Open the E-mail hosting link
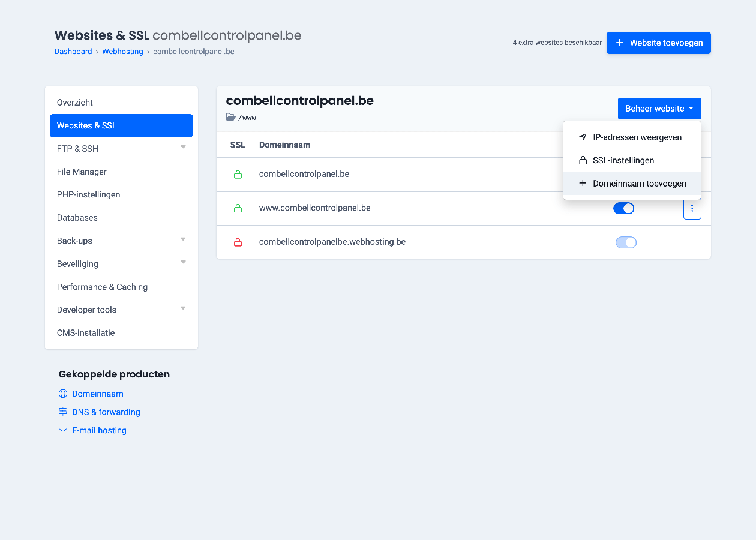 point(99,430)
